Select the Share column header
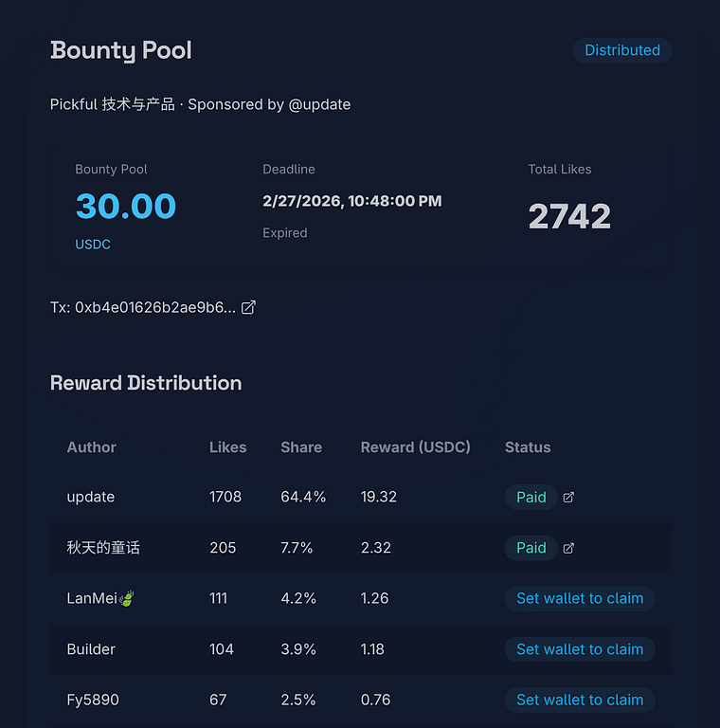The image size is (720, 728). pyautogui.click(x=301, y=447)
